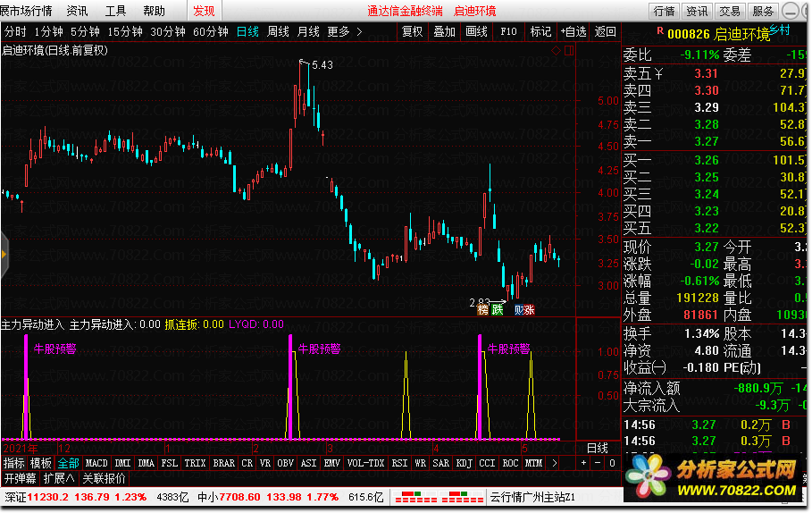Open the F10 company info
The height and width of the screenshot is (513, 812).
(x=508, y=31)
